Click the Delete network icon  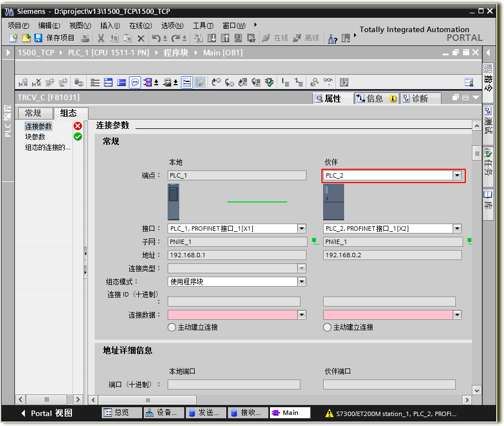[37, 82]
